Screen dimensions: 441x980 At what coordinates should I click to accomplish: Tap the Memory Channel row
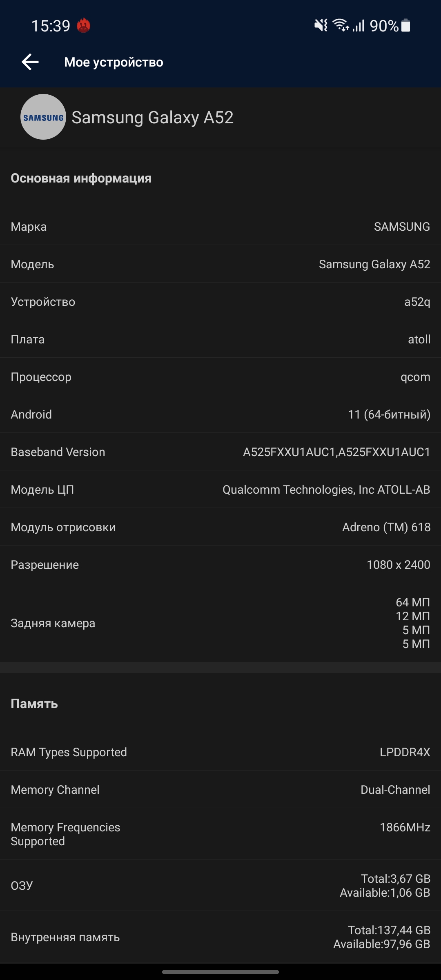click(220, 790)
